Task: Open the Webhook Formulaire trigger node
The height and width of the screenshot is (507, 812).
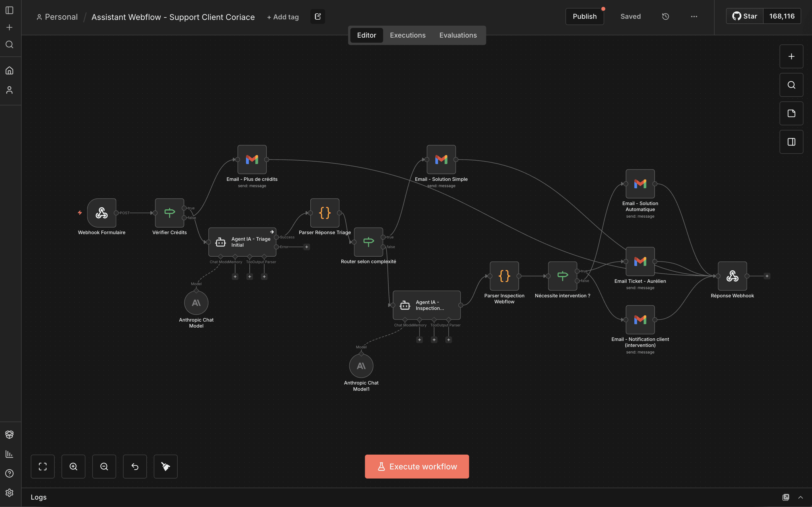Action: (102, 213)
